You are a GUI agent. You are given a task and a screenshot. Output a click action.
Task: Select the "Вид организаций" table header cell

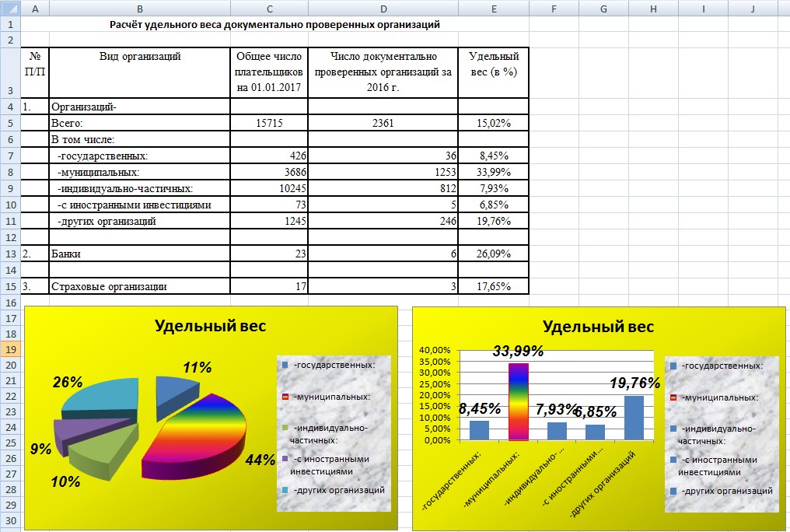[x=139, y=72]
